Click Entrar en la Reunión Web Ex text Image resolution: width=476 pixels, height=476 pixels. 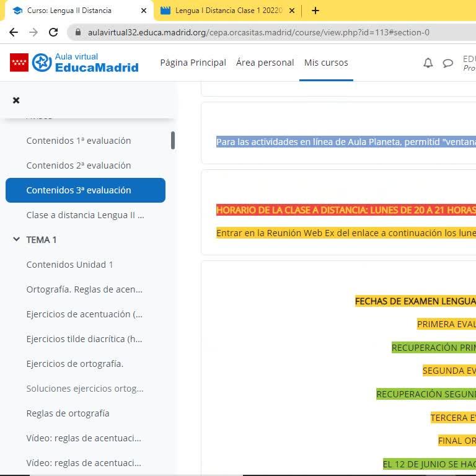pyautogui.click(x=346, y=233)
